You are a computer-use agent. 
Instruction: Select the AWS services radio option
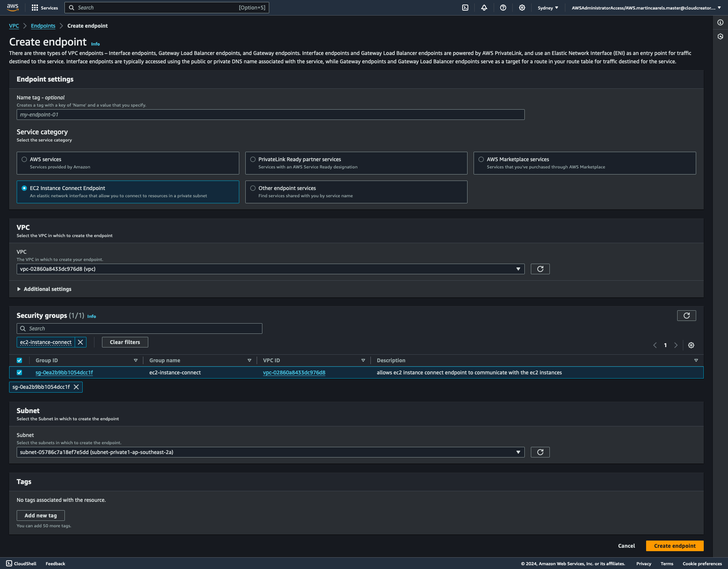24,159
